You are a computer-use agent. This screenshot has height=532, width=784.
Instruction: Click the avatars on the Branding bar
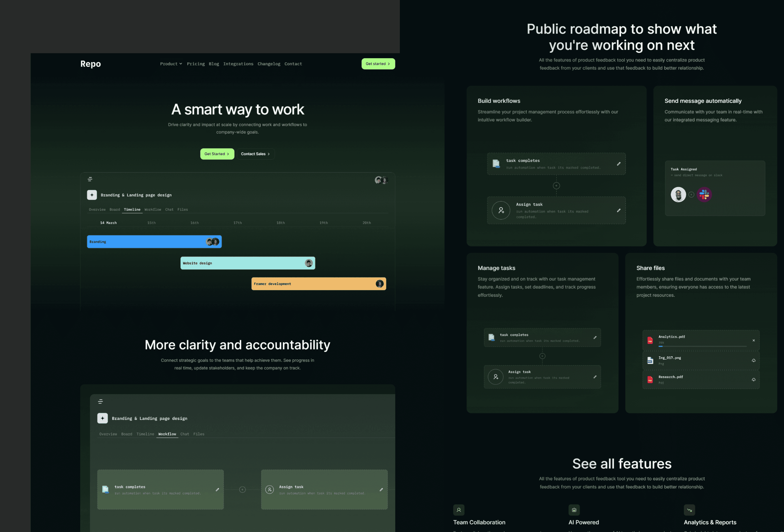213,242
